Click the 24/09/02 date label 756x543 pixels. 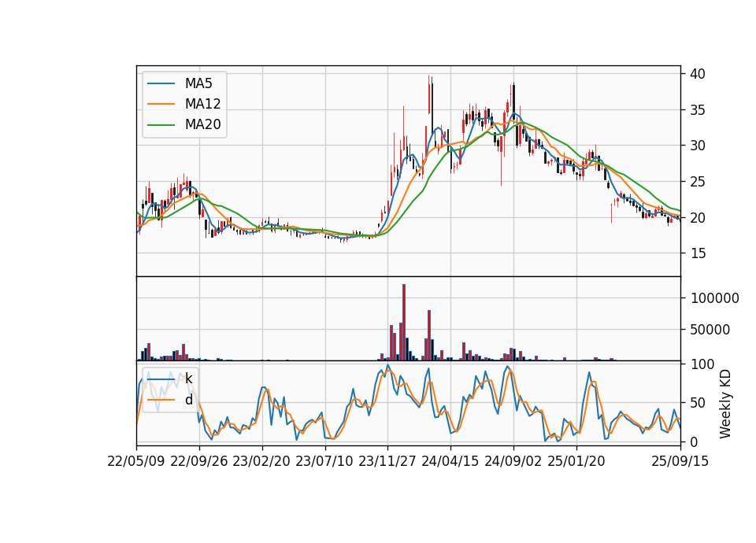[513, 461]
